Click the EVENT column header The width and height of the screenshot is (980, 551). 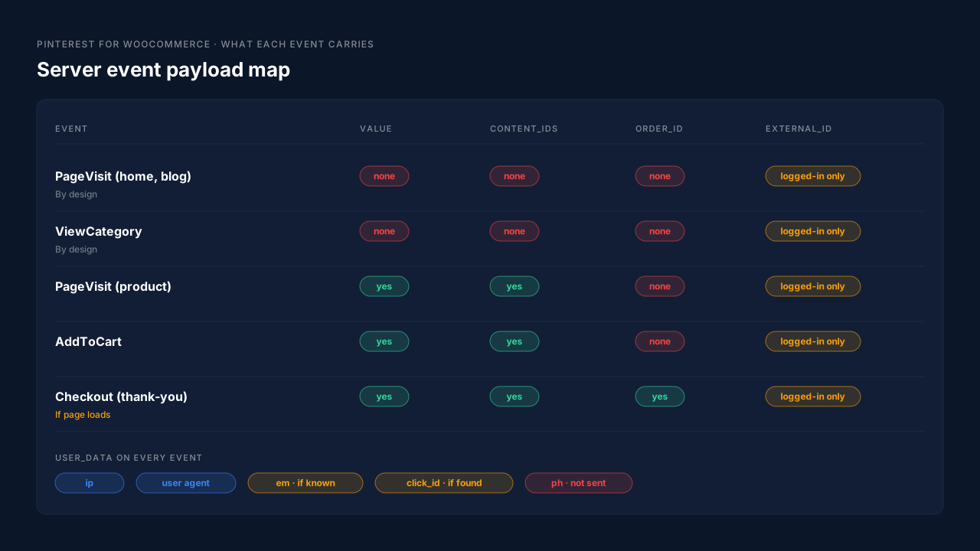[71, 129]
